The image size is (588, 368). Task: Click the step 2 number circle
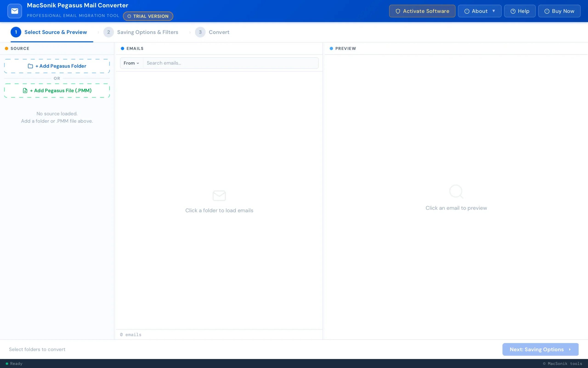pos(109,32)
